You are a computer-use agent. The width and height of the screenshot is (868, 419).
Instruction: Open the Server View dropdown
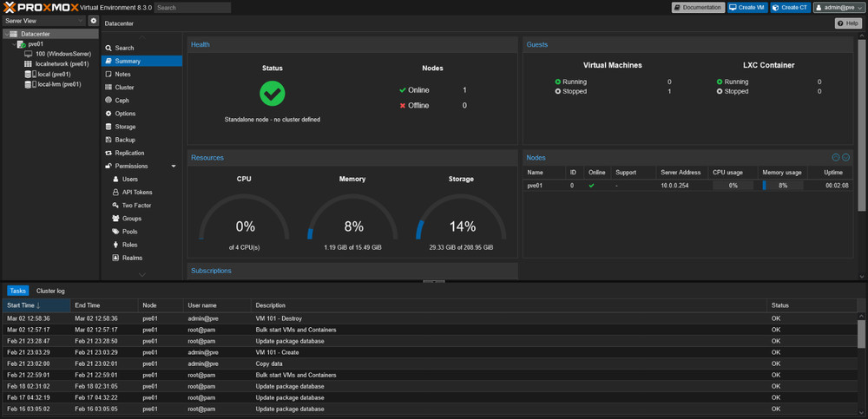pyautogui.click(x=44, y=21)
